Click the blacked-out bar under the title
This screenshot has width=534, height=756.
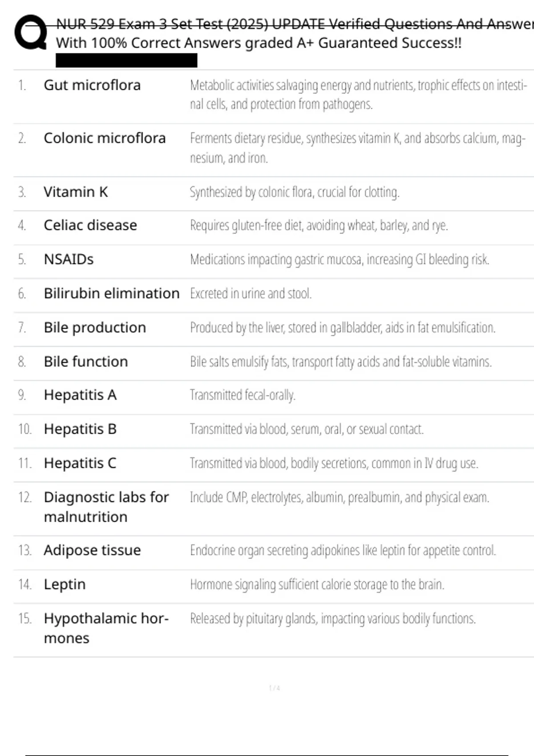pos(126,60)
